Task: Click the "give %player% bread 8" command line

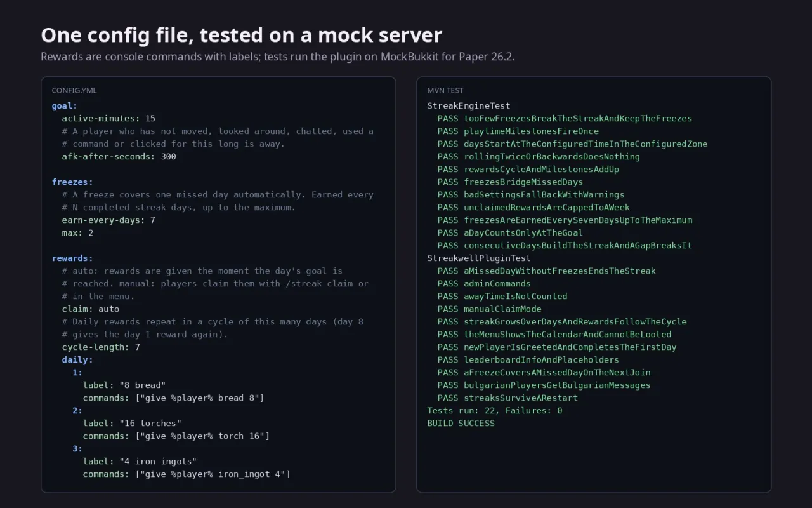Action: [x=174, y=398]
